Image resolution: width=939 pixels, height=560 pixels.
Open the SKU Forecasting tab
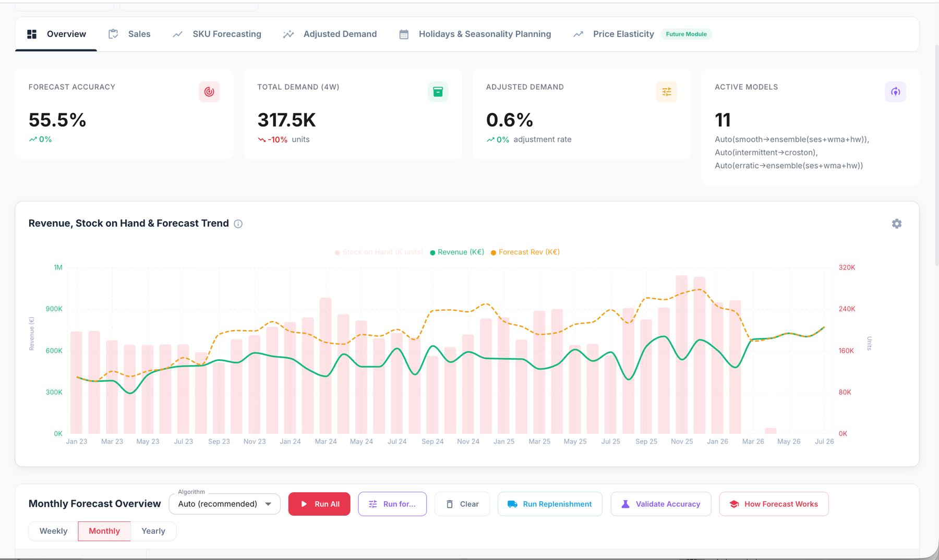217,34
